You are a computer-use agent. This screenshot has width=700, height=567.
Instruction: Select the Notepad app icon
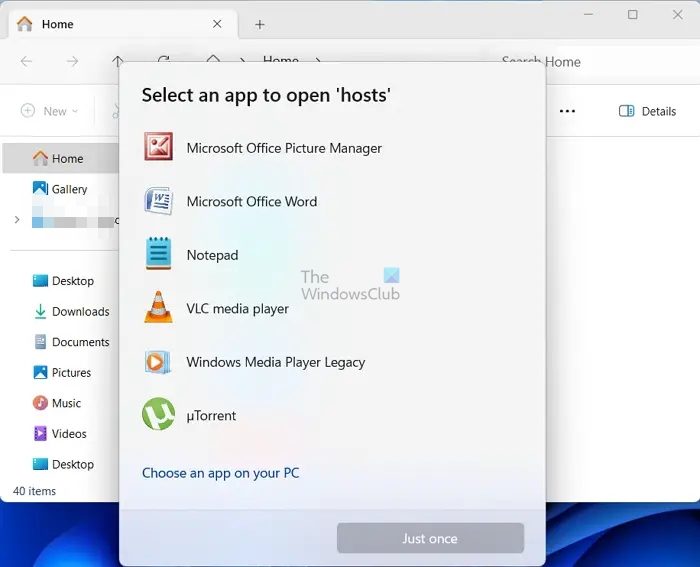(158, 254)
